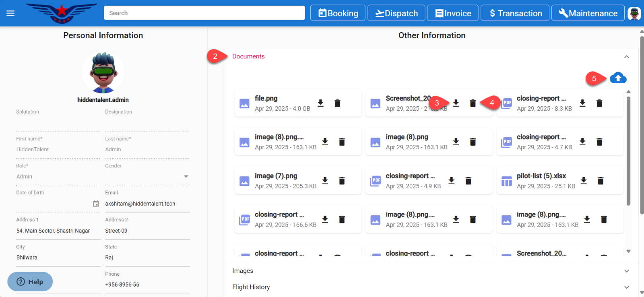644x297 pixels.
Task: Open the hamburger navigation menu
Action: pos(10,13)
